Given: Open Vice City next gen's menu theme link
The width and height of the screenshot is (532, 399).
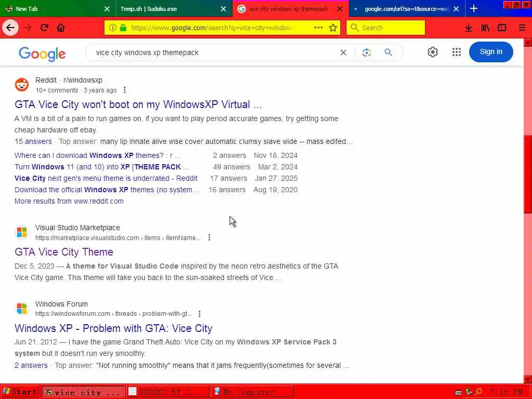Looking at the screenshot, I should (106, 178).
